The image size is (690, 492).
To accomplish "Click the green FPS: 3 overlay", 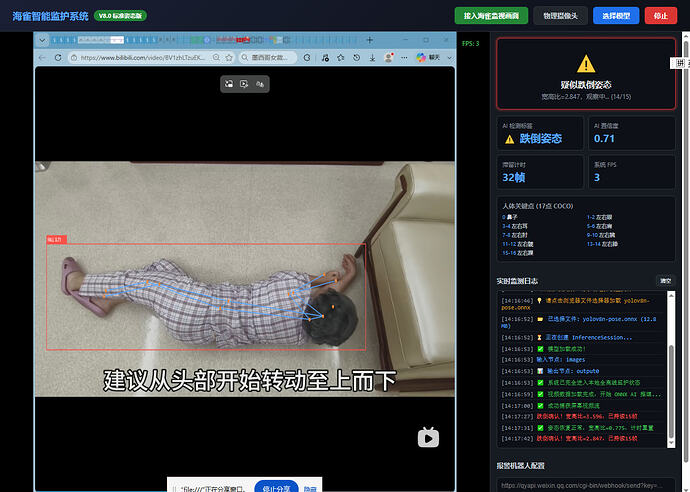I will [x=470, y=44].
